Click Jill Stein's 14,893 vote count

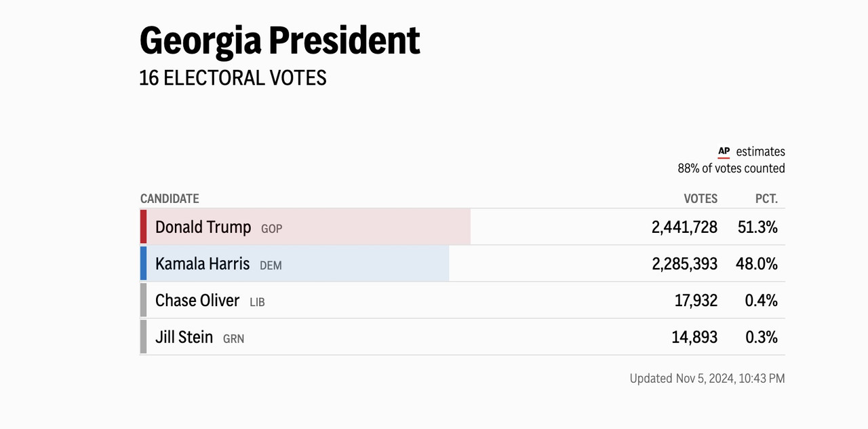click(x=694, y=337)
